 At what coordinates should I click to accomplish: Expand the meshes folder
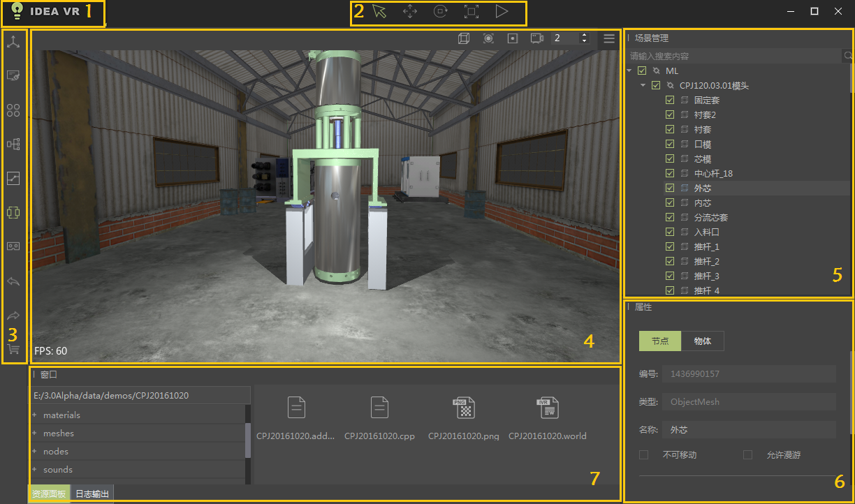(x=34, y=433)
